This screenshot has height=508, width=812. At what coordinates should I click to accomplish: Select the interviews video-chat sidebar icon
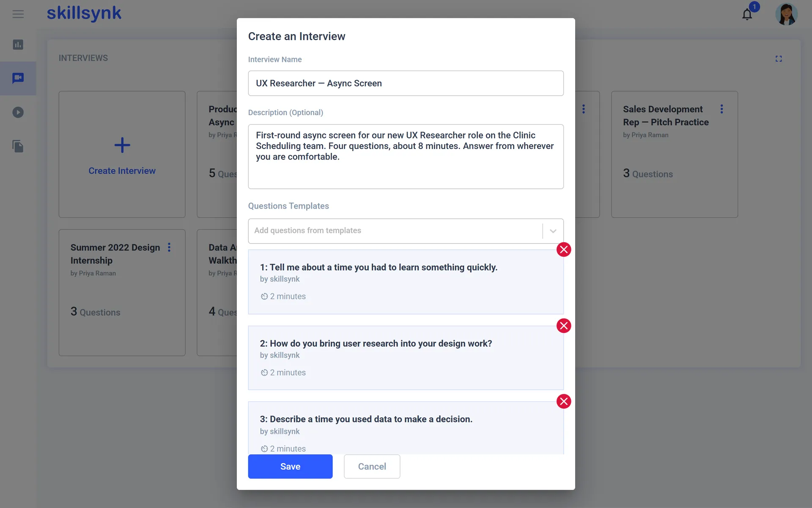18,78
